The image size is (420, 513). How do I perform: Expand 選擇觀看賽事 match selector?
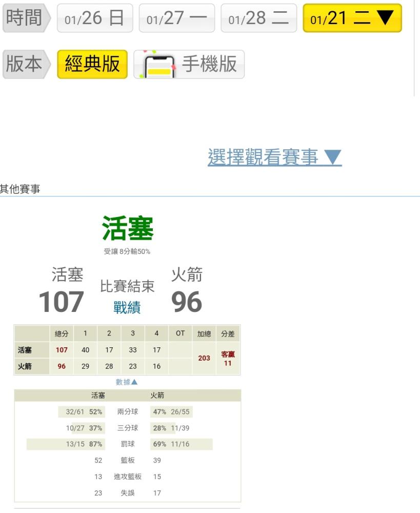pyautogui.click(x=275, y=156)
